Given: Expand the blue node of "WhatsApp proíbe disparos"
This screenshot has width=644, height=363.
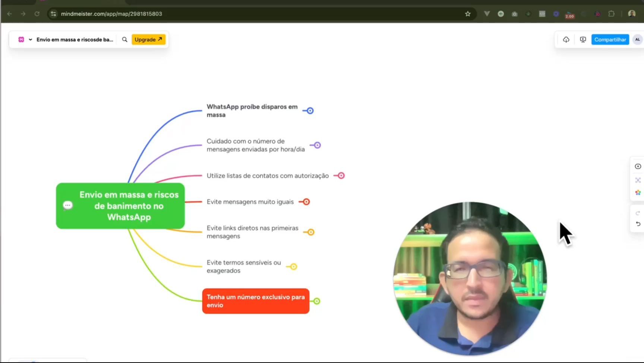Looking at the screenshot, I should 310,111.
